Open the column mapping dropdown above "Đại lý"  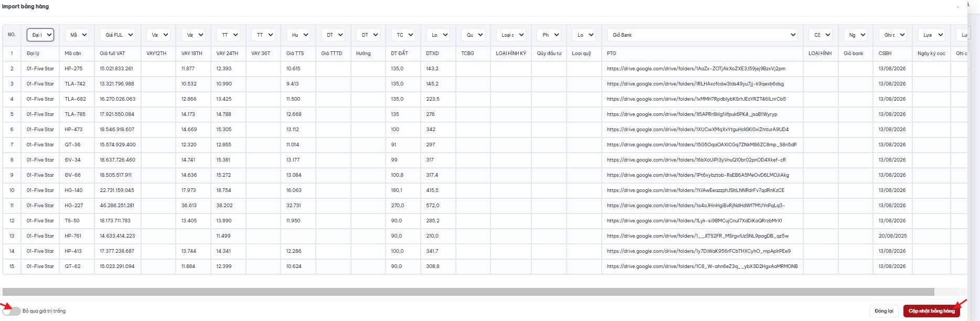pos(40,35)
